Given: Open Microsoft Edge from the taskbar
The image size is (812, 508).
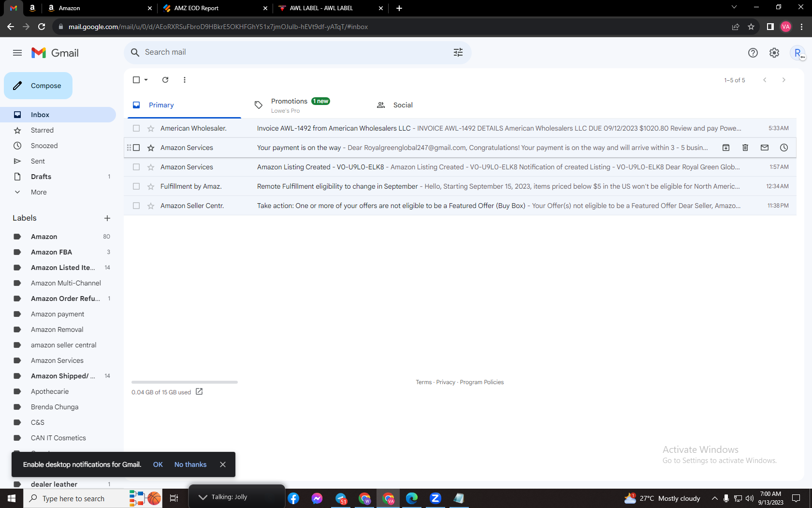Looking at the screenshot, I should click(x=412, y=498).
